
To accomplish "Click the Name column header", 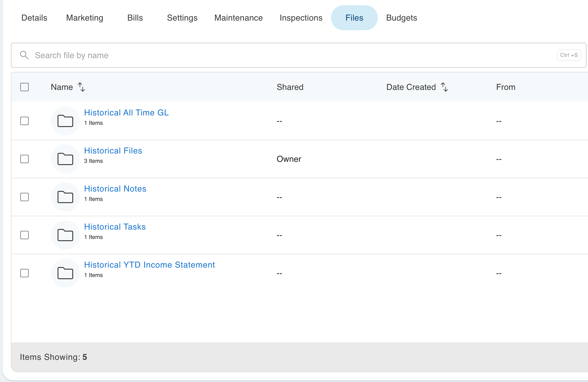I will pos(62,87).
